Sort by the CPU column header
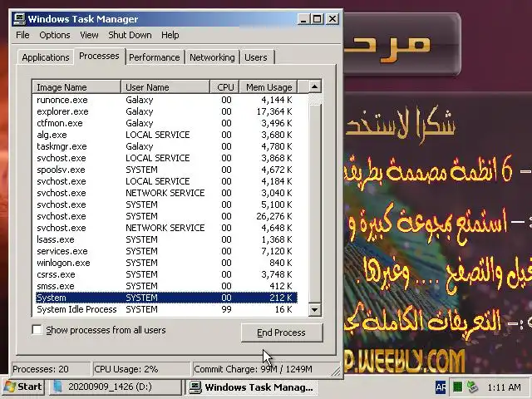 [x=225, y=87]
